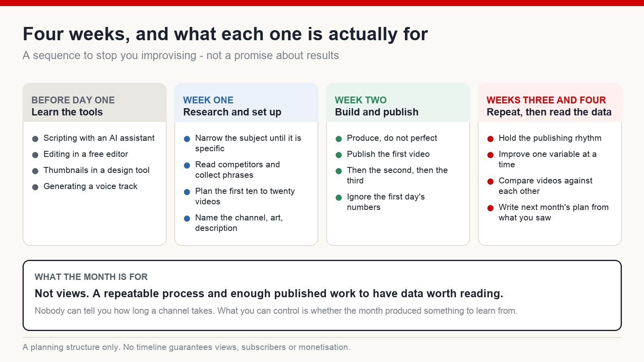Click the What the month is for label
Screen dimensions: 644x362
(x=91, y=277)
